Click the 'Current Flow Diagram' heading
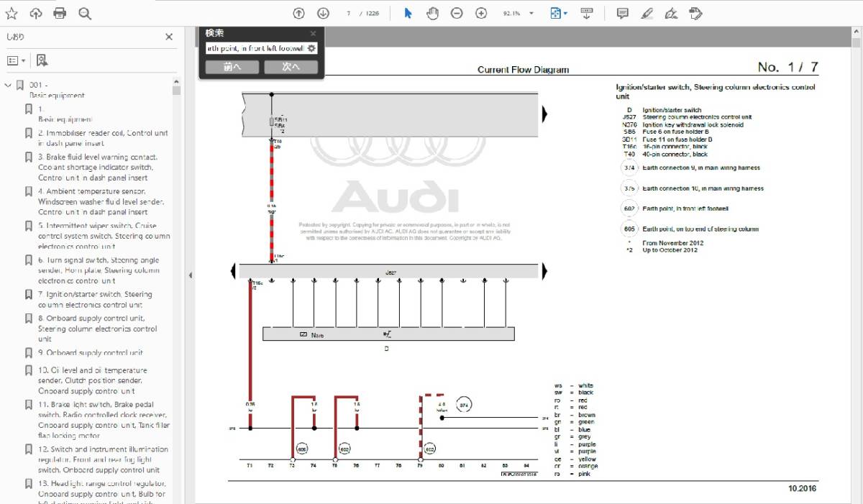This screenshot has width=863, height=504. 523,70
